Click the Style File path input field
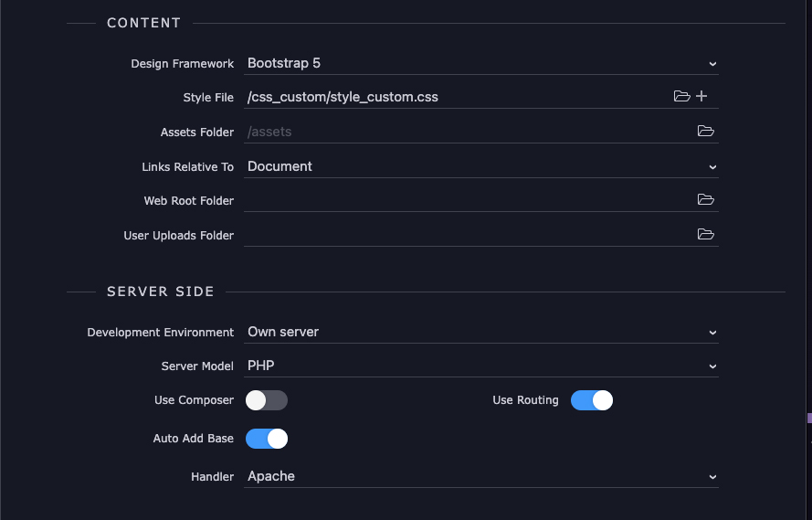The height and width of the screenshot is (520, 812). (458, 97)
